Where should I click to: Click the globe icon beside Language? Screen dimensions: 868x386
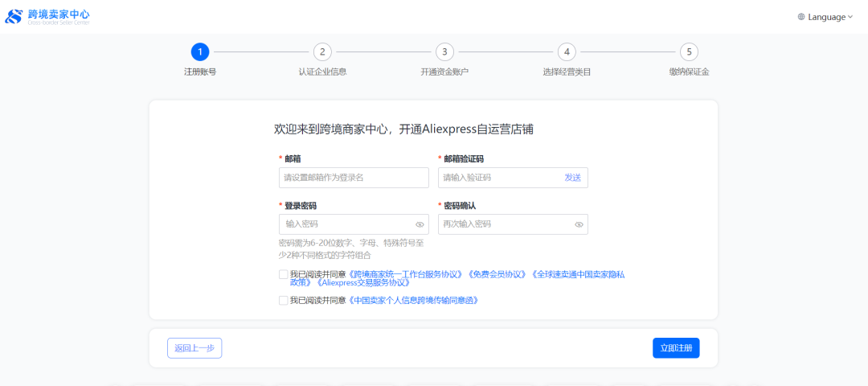pyautogui.click(x=800, y=17)
